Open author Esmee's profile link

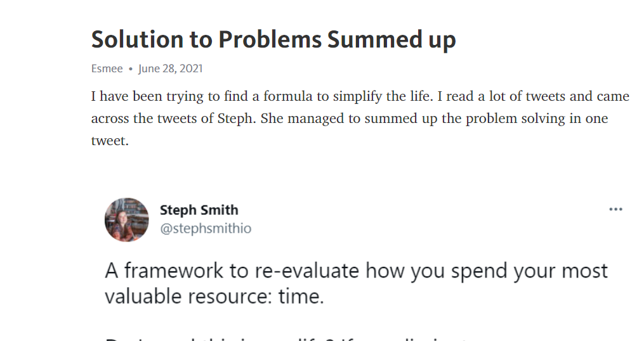click(107, 68)
